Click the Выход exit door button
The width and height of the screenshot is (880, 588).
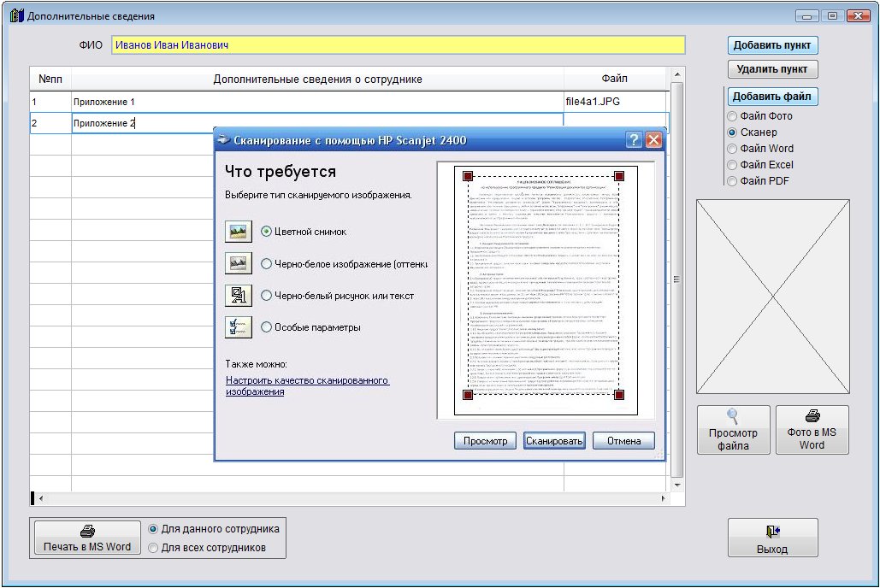(x=772, y=538)
